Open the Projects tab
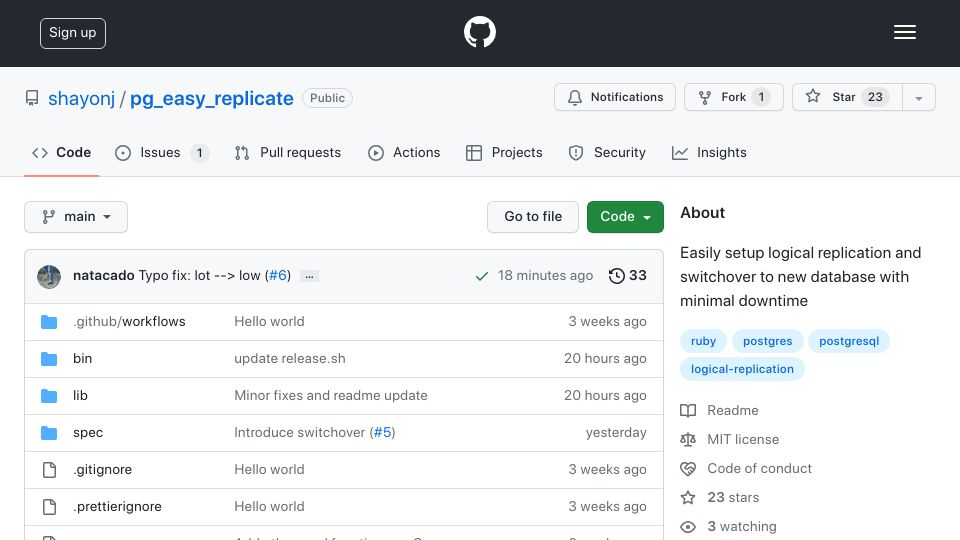 (504, 152)
